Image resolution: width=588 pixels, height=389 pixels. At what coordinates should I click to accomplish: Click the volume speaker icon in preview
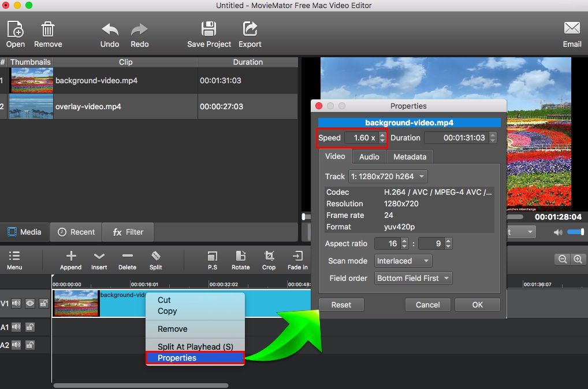(x=557, y=232)
